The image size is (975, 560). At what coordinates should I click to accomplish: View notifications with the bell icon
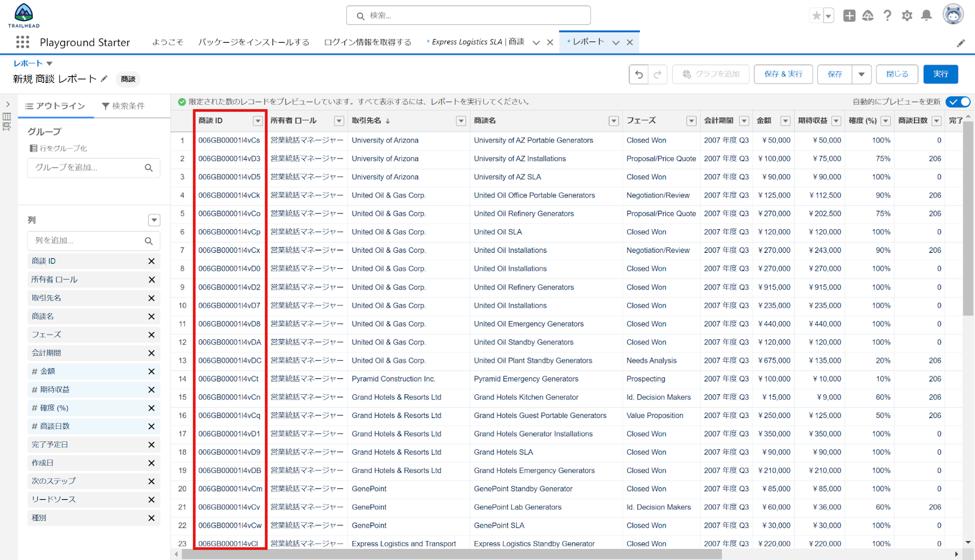click(x=927, y=16)
